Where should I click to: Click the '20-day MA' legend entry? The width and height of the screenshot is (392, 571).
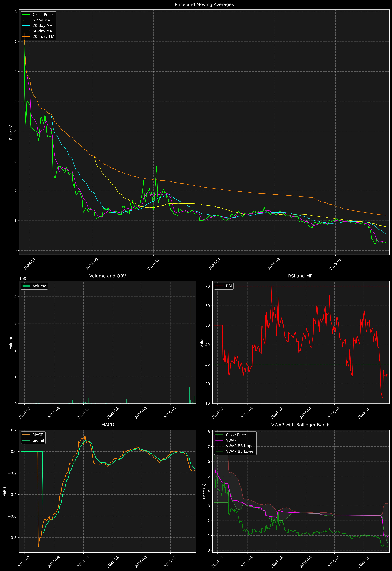(x=42, y=26)
